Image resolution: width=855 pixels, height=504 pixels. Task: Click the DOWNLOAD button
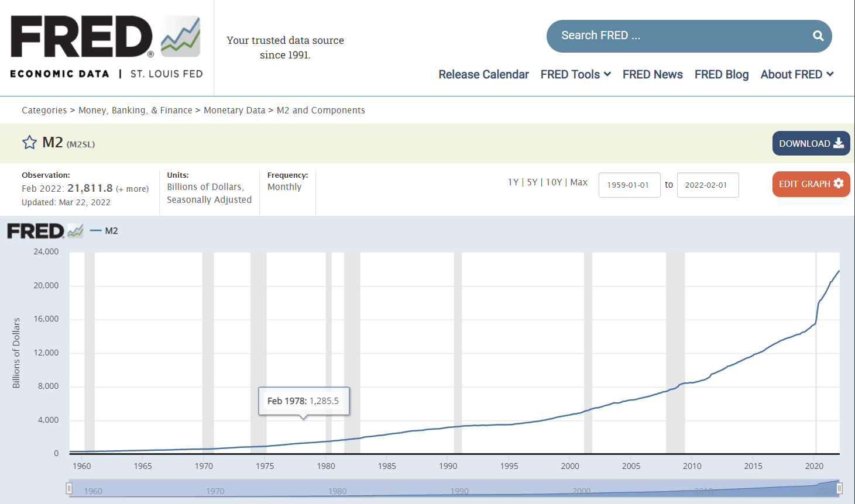coord(811,143)
